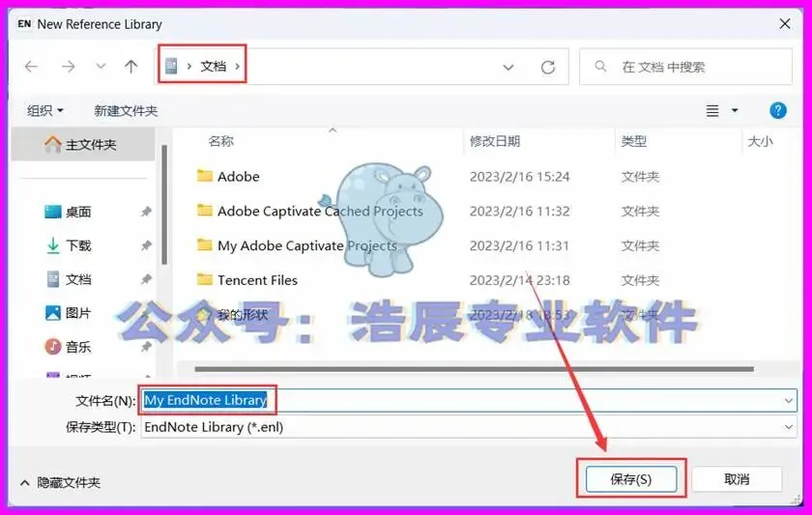This screenshot has height=515, width=812.
Task: Open the 组织 menu
Action: click(x=45, y=110)
